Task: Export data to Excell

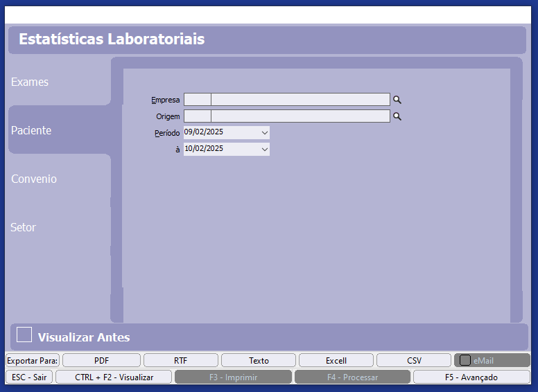Action: pos(336,360)
